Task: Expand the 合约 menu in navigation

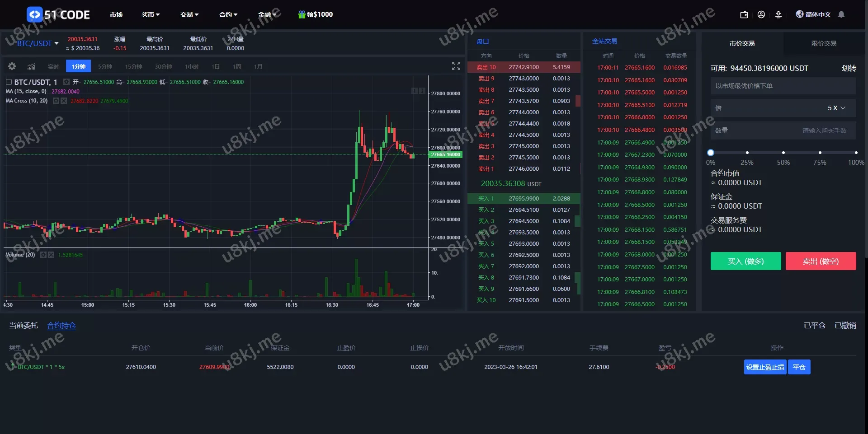Action: tap(228, 14)
